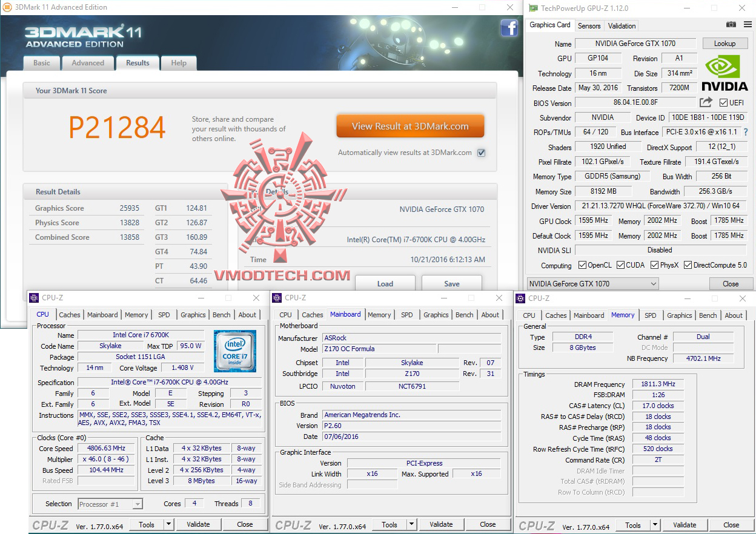Open the GPU selection dropdown in GPU-Z
The height and width of the screenshot is (534, 756).
tap(592, 283)
